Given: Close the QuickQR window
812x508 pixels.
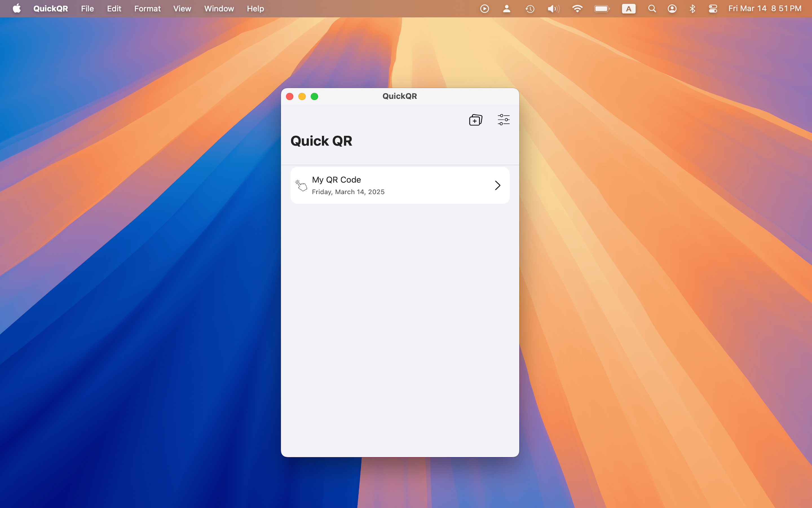Looking at the screenshot, I should click(290, 97).
